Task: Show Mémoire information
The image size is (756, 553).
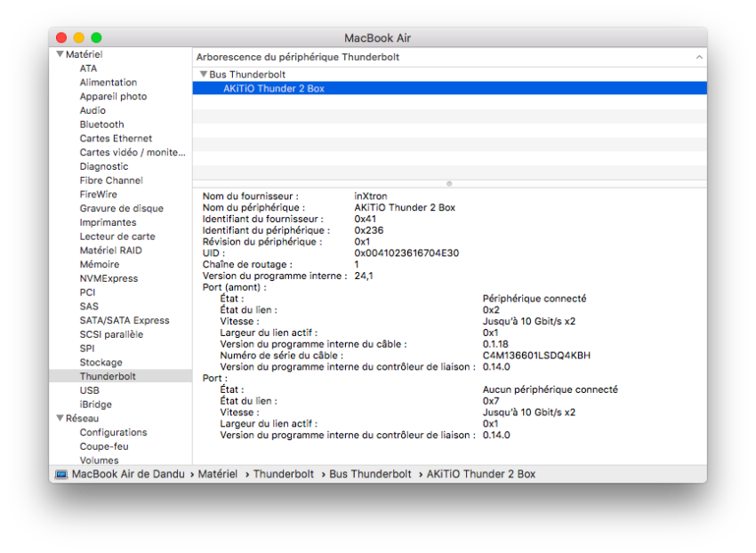Action: [100, 264]
